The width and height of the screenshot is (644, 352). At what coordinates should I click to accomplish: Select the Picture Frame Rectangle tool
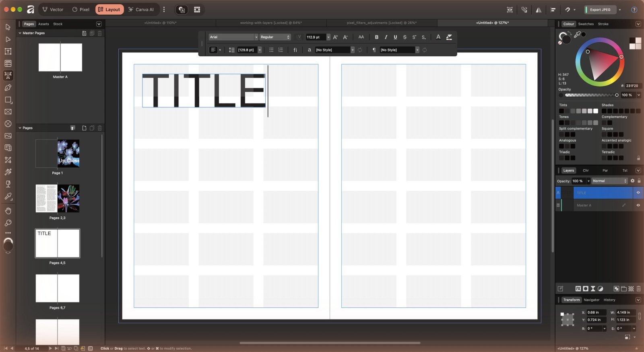(8, 111)
